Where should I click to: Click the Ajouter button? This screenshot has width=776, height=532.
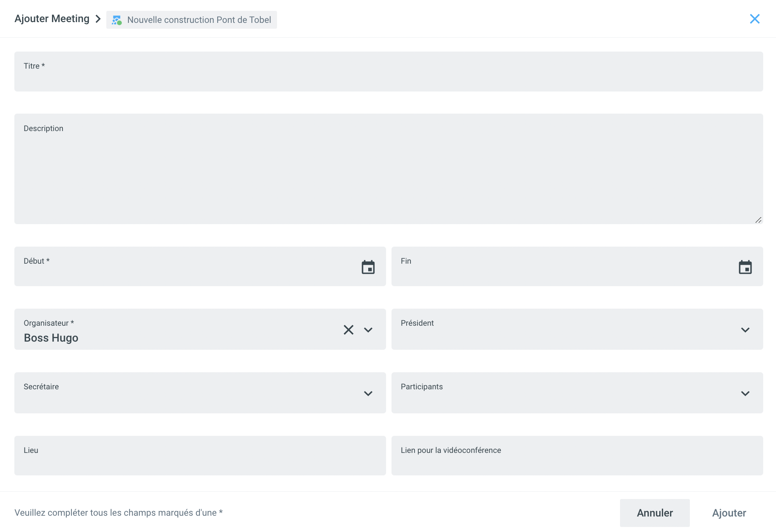(729, 513)
